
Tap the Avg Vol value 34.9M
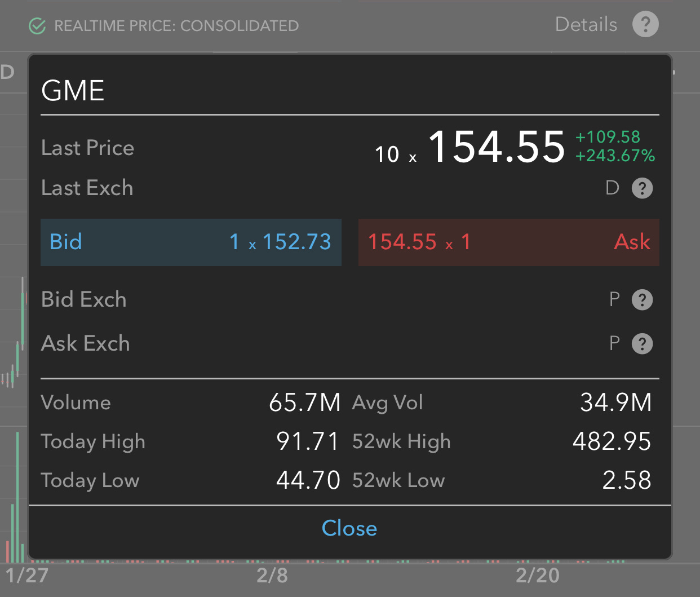coord(616,403)
